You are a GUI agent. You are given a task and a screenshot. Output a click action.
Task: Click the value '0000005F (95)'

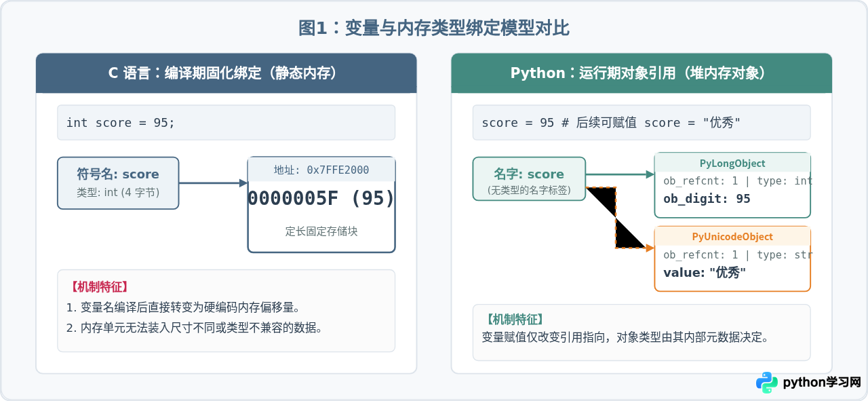tap(321, 198)
